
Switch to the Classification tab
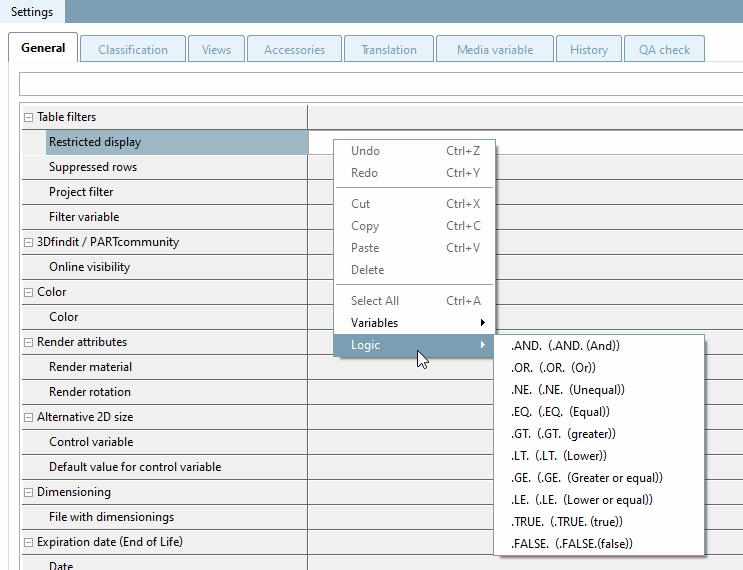pyautogui.click(x=133, y=49)
